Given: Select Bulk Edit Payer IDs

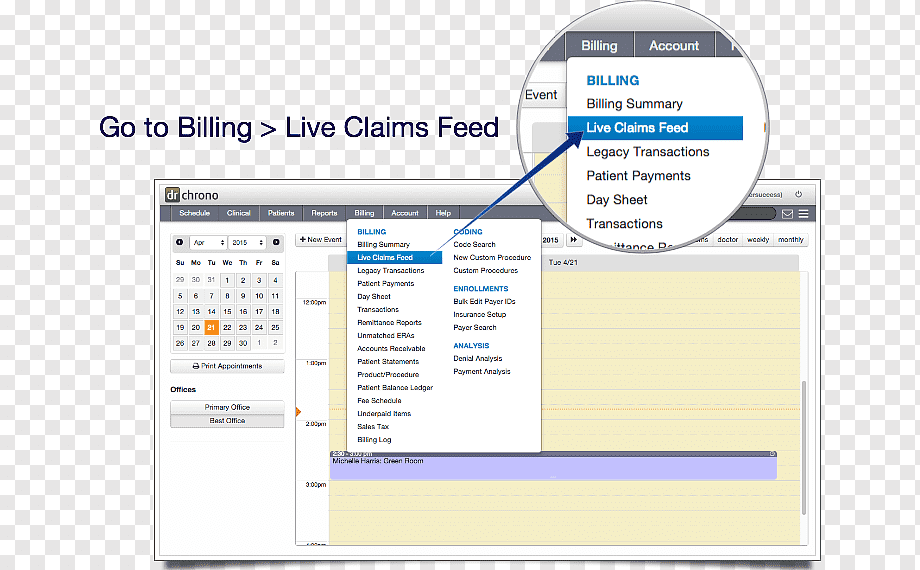Looking at the screenshot, I should click(x=484, y=301).
